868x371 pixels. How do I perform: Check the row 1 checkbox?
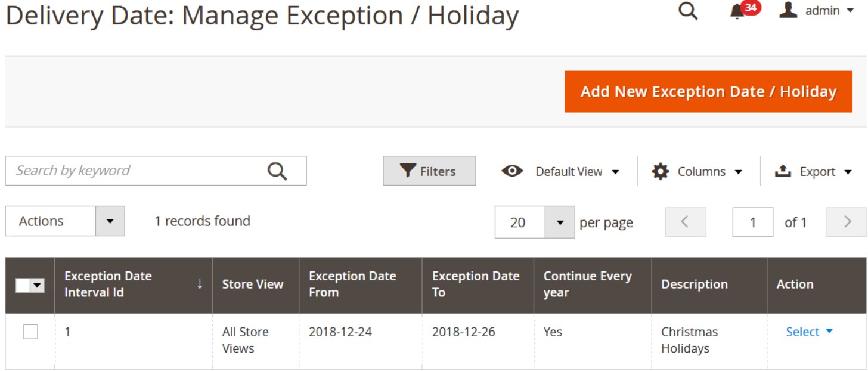[x=30, y=332]
